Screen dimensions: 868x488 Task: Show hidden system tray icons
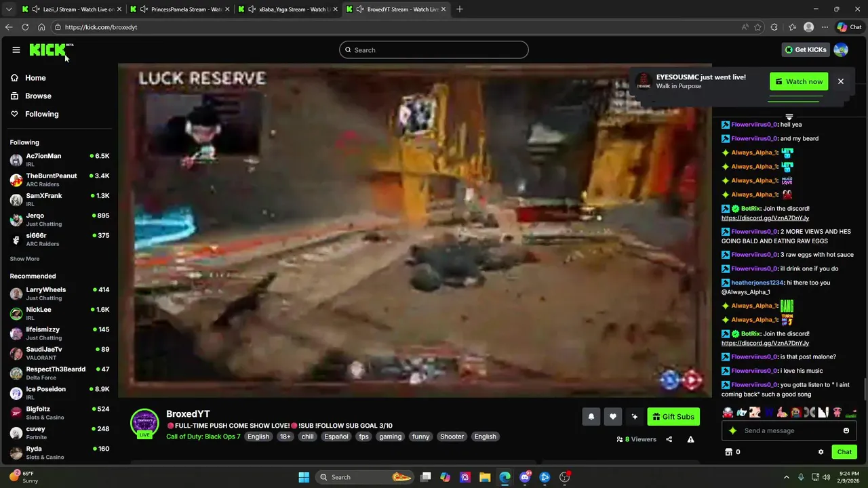787,477
